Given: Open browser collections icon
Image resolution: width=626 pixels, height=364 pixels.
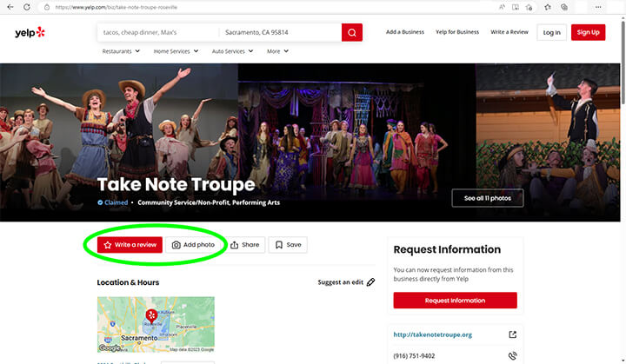Looking at the screenshot, I should point(564,7).
